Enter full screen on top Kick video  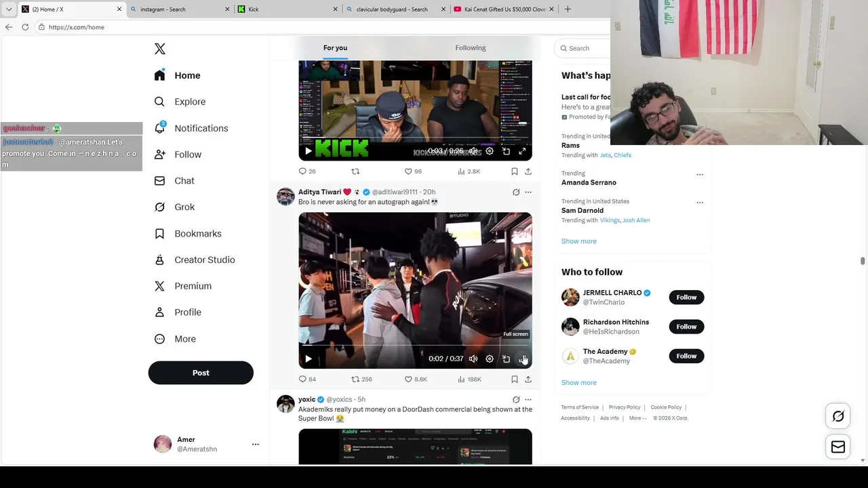coord(522,151)
